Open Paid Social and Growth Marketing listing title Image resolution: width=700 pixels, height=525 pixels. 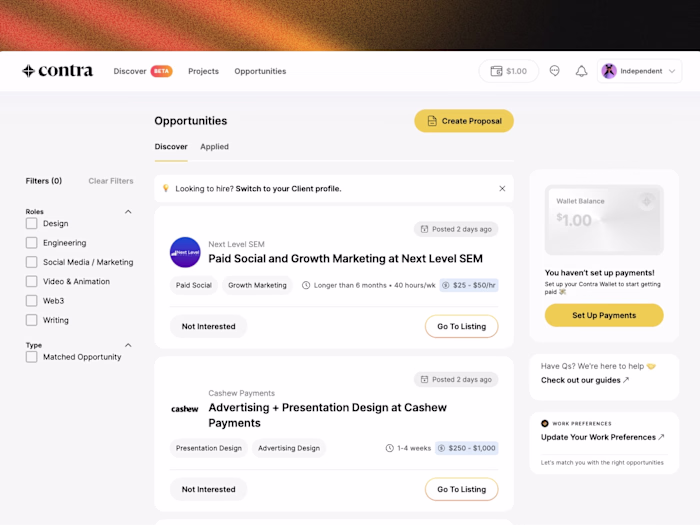(346, 258)
